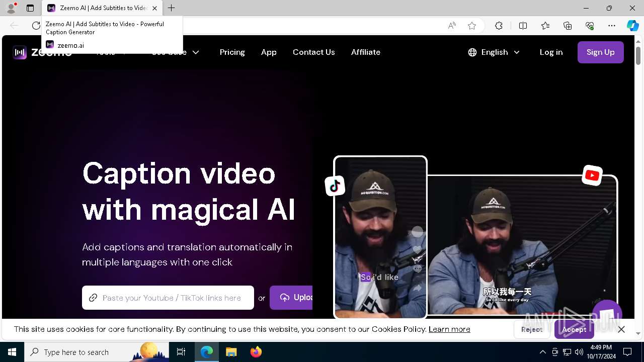Open browser Collections
This screenshot has height=362, width=644.
[568, 26]
